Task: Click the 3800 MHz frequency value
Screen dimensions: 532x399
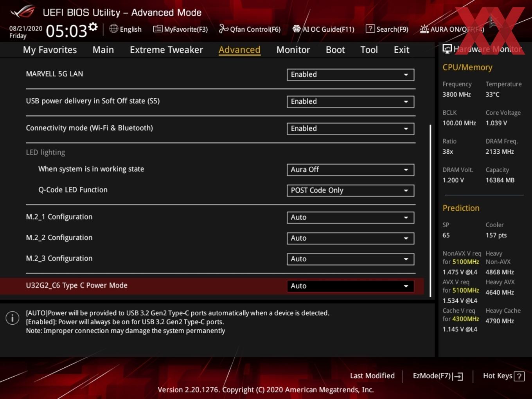Action: pyautogui.click(x=457, y=94)
